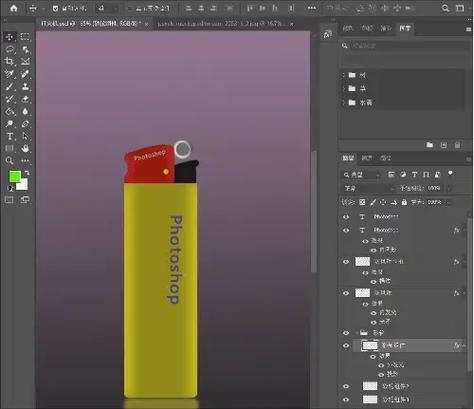The width and height of the screenshot is (474, 409).
Task: Lock transparent pixels in Layers panel
Action: tap(362, 202)
